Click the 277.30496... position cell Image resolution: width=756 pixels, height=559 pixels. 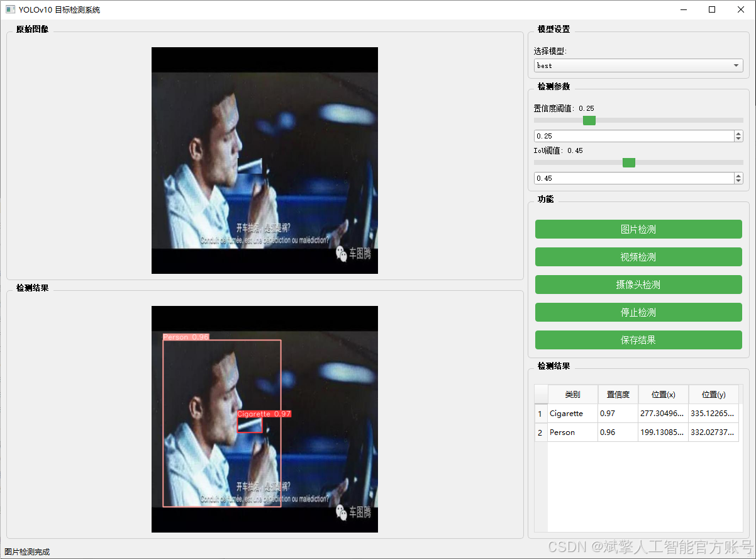point(663,414)
